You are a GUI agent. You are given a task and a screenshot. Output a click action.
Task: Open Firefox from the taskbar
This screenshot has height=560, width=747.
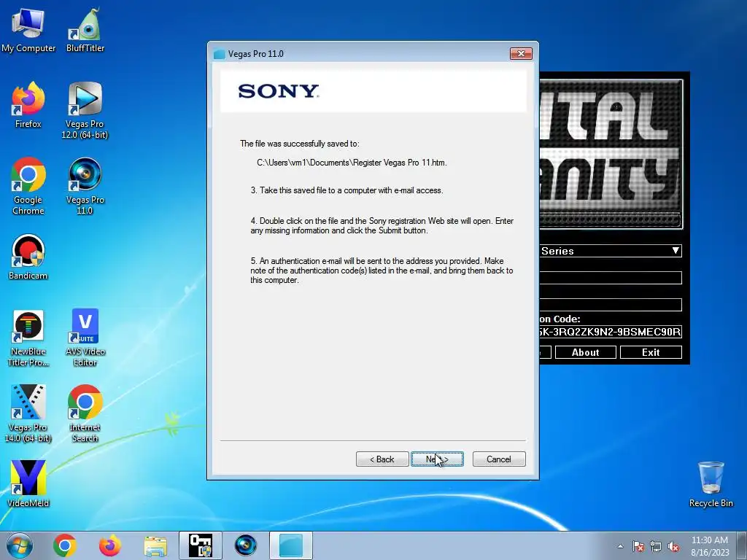(109, 545)
